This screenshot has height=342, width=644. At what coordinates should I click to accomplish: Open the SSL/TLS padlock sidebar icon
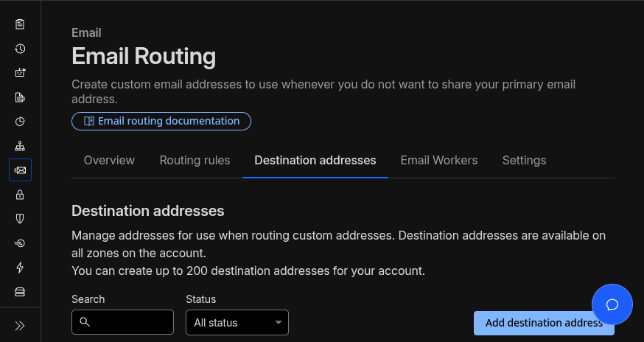[x=20, y=195]
